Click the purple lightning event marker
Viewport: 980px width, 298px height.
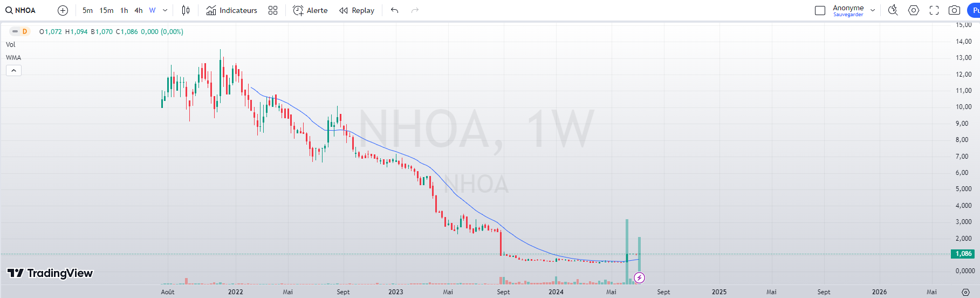[639, 278]
